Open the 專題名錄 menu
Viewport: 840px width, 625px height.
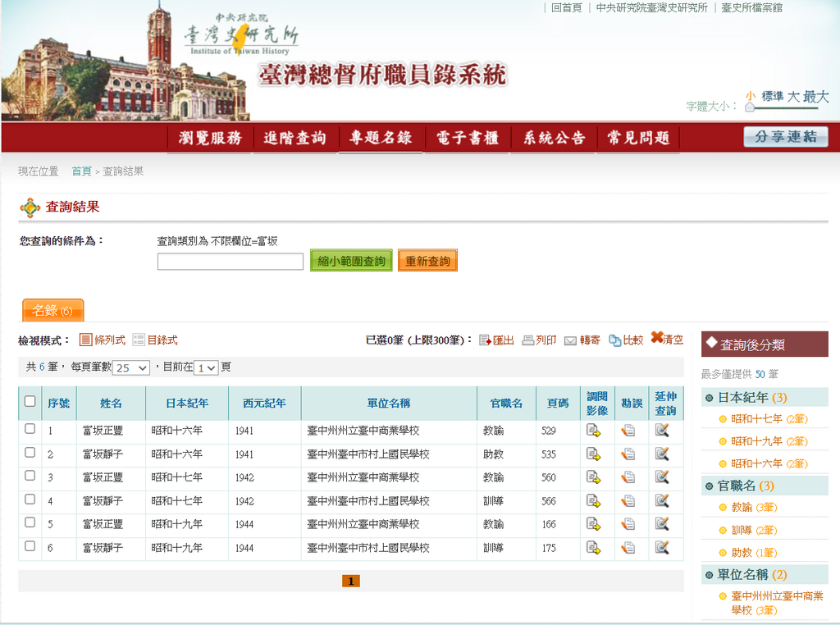[381, 138]
